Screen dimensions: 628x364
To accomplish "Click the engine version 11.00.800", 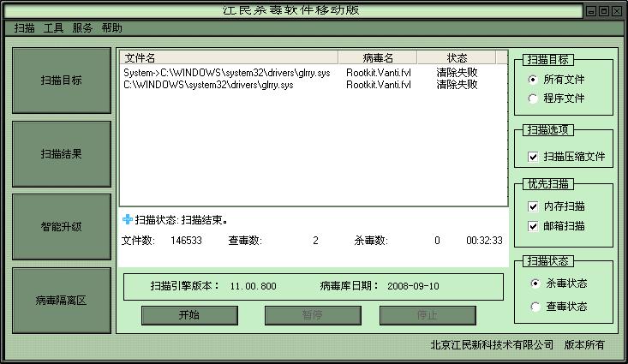I will coord(253,286).
